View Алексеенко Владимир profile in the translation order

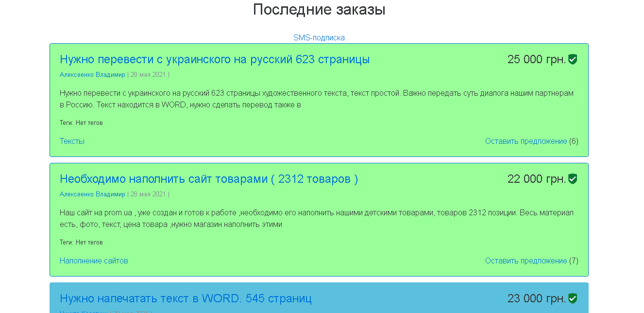[92, 75]
